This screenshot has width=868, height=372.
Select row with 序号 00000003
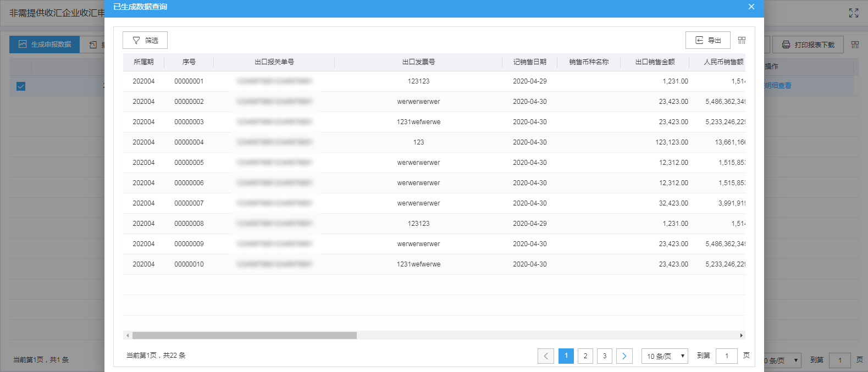click(434, 122)
